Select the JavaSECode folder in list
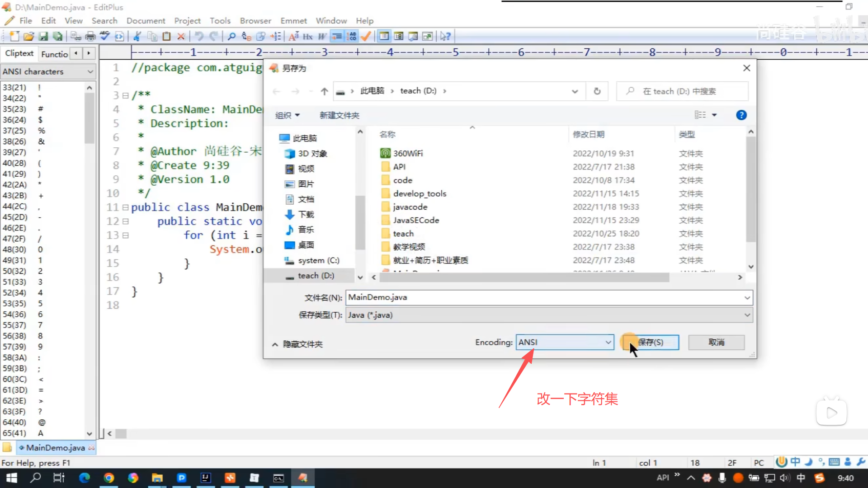The image size is (868, 488). 415,221
